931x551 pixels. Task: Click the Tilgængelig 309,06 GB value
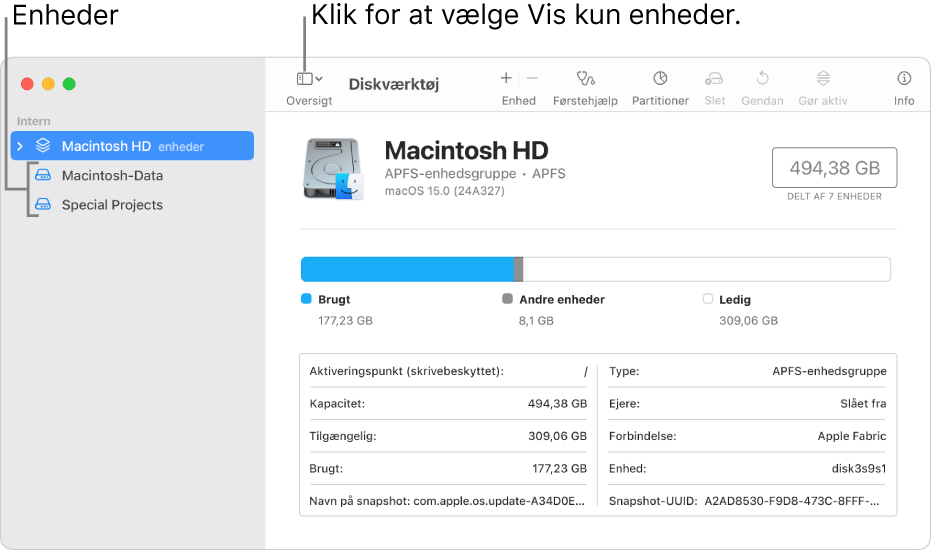tap(558, 436)
